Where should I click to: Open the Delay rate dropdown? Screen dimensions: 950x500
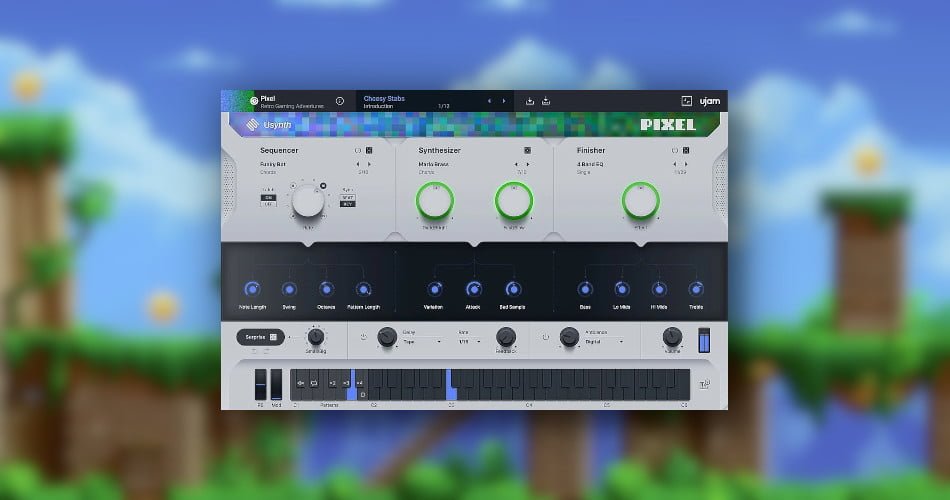point(470,342)
